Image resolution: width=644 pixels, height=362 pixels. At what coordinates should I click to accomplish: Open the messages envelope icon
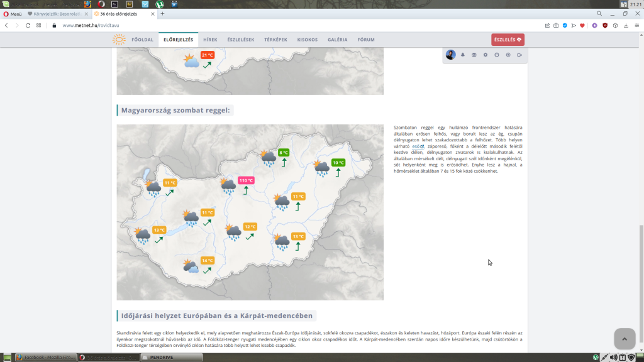click(x=474, y=55)
